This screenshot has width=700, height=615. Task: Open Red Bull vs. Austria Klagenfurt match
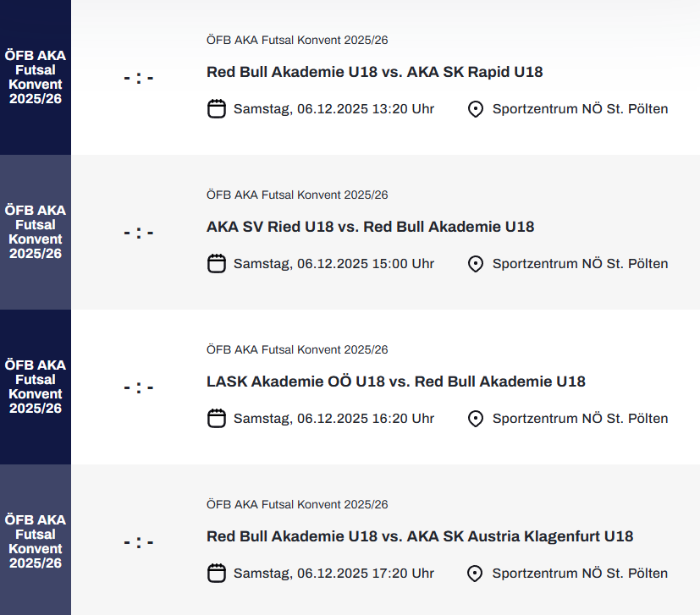click(x=419, y=536)
